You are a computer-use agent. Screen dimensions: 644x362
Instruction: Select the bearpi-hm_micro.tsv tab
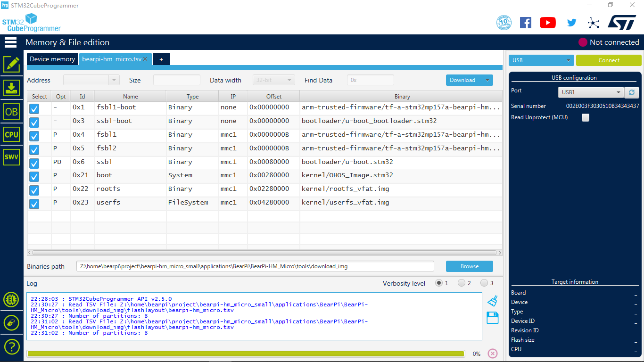pos(112,59)
